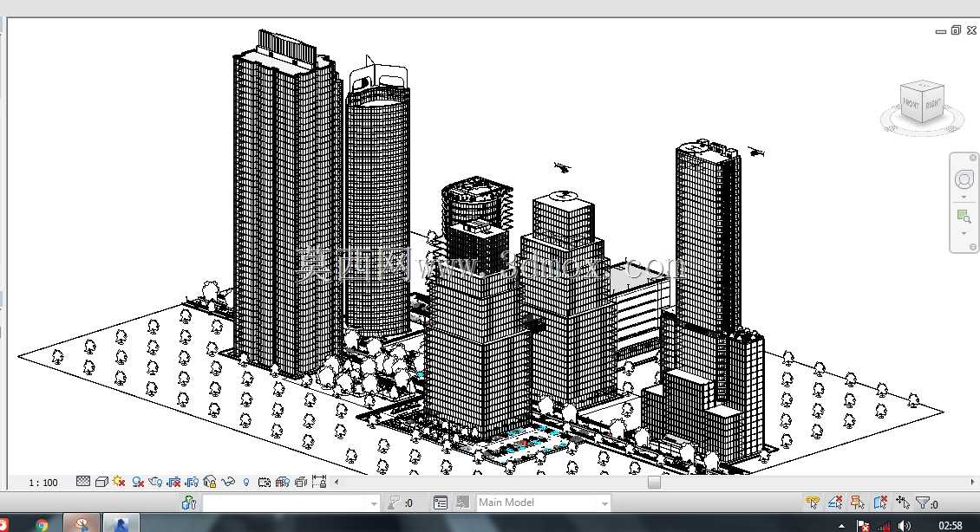
Task: Open Design Options list icon
Action: (440, 503)
